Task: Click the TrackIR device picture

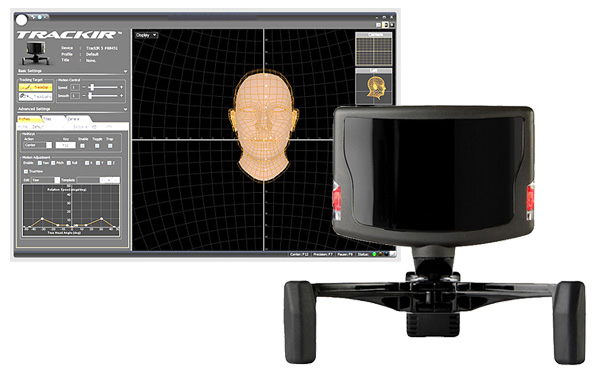Action: [x=35, y=53]
